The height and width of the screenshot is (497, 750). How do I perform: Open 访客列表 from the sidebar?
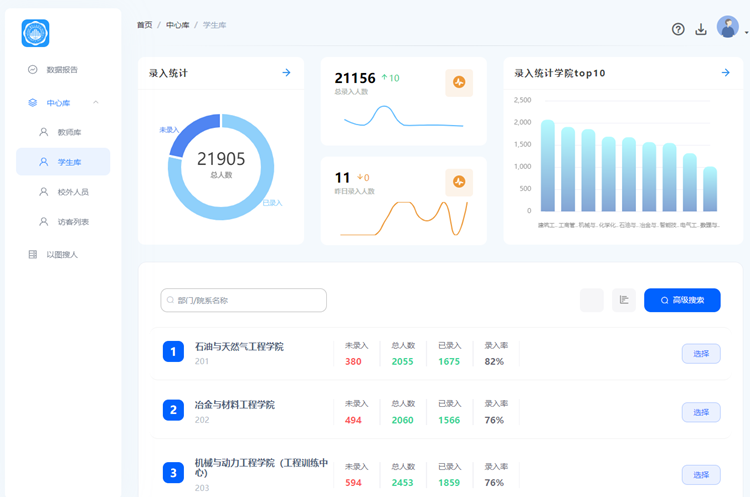[x=72, y=222]
